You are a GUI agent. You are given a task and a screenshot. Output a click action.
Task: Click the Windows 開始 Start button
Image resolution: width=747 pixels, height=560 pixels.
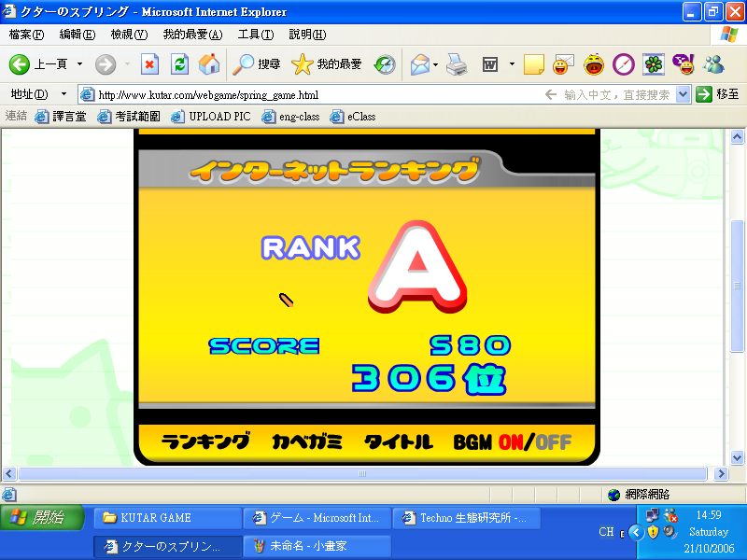pos(42,518)
